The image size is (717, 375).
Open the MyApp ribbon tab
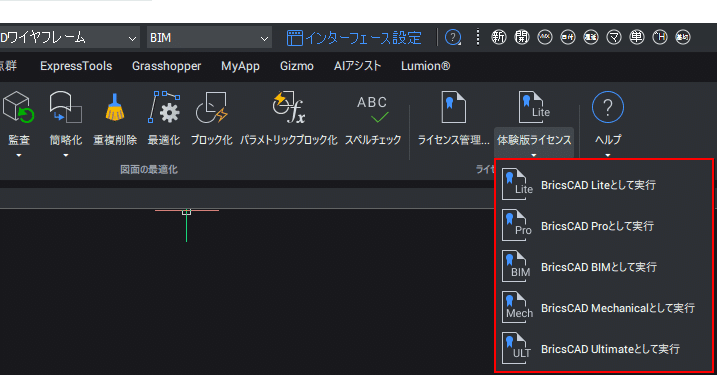tap(240, 66)
